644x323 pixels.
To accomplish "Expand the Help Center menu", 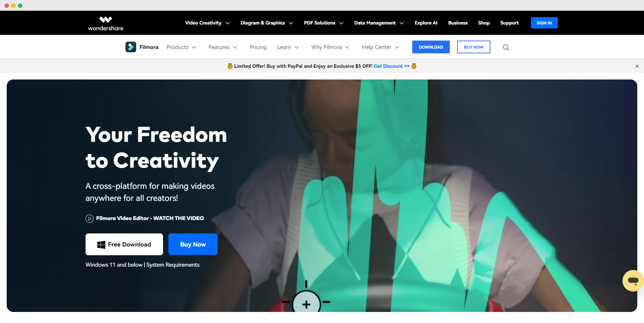I will 381,47.
